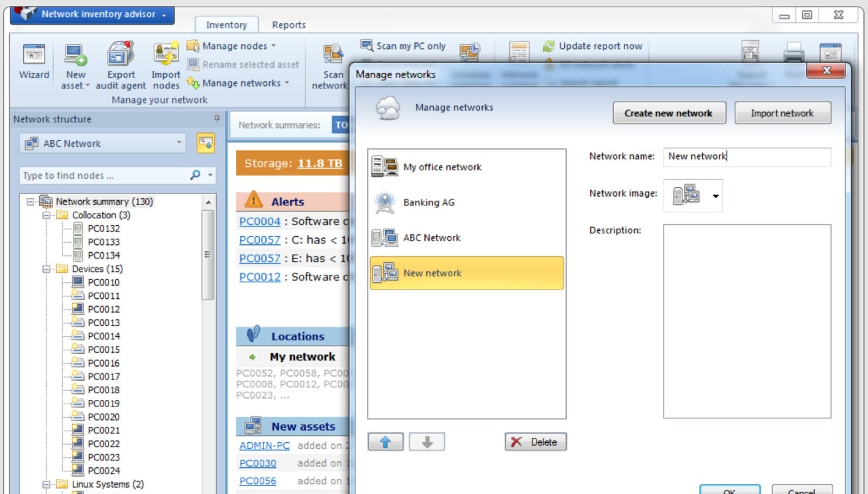Click the Import network button
The width and height of the screenshot is (868, 494).
tap(782, 113)
